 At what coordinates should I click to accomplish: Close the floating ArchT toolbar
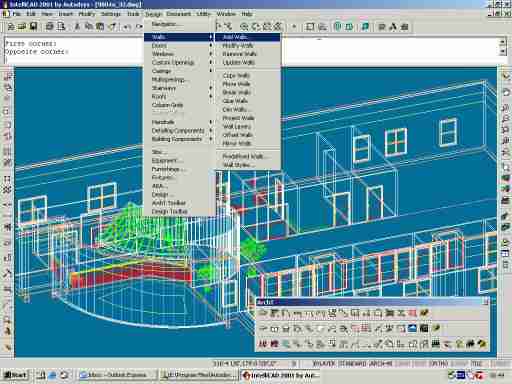pos(486,302)
